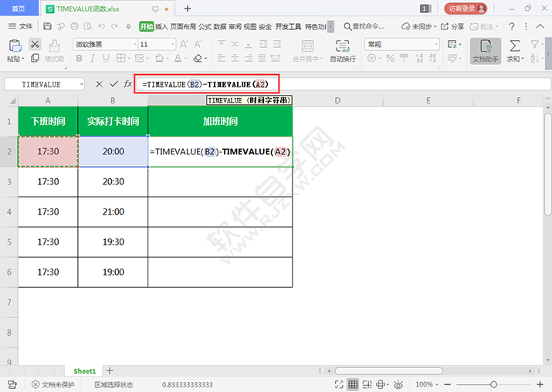
Task: Decrease font size with smaller A icon
Action: (x=198, y=44)
